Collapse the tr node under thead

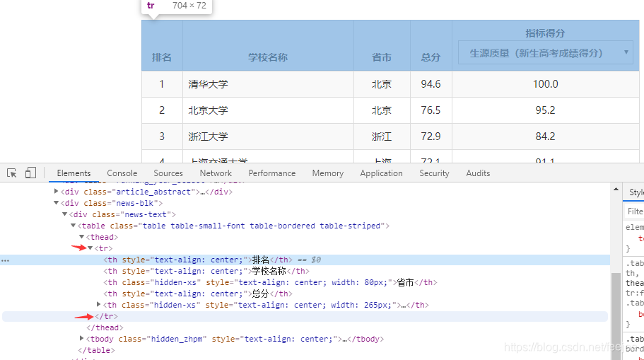click(x=90, y=248)
